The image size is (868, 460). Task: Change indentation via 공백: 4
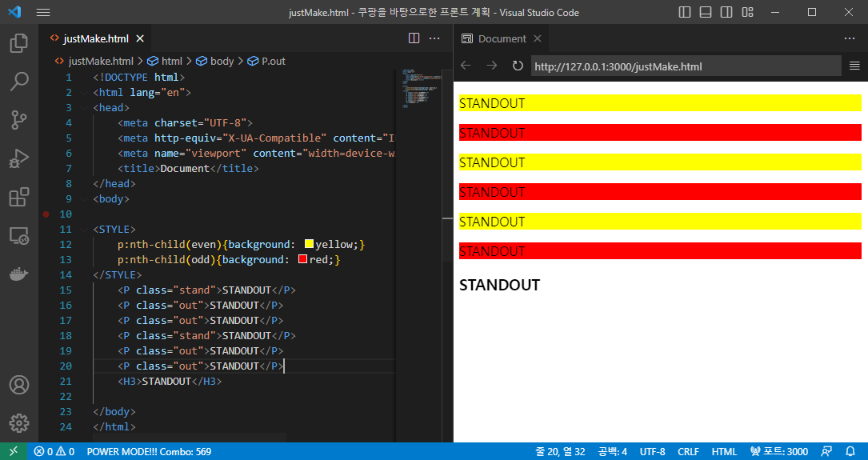(612, 451)
